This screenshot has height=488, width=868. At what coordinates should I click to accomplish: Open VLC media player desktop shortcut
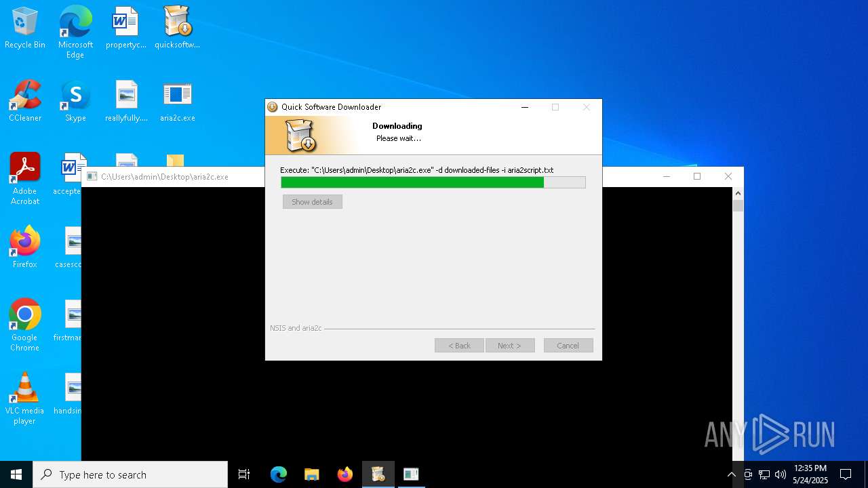tap(25, 399)
